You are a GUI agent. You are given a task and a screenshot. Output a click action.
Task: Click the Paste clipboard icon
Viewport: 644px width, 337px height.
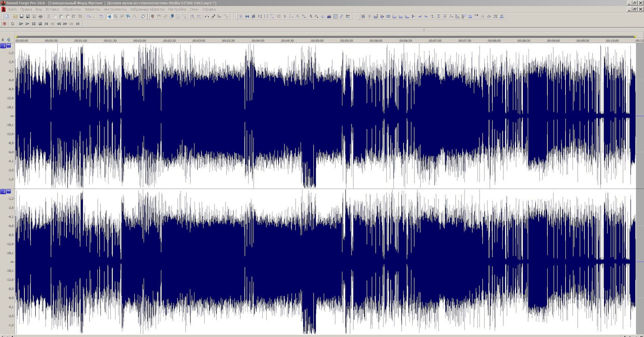point(61,16)
